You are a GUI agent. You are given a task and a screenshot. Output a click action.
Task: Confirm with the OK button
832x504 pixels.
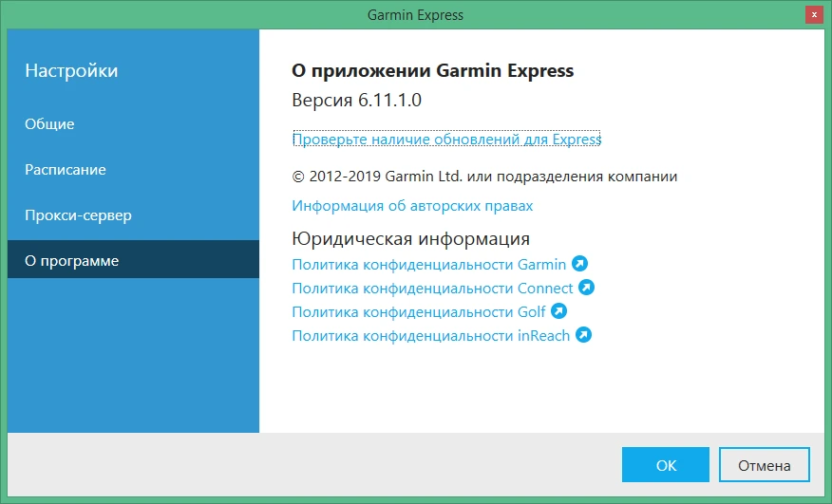point(666,465)
